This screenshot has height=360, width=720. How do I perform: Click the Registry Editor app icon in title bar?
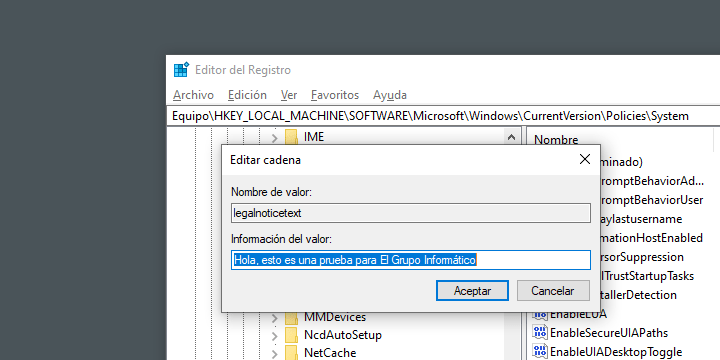tap(181, 70)
